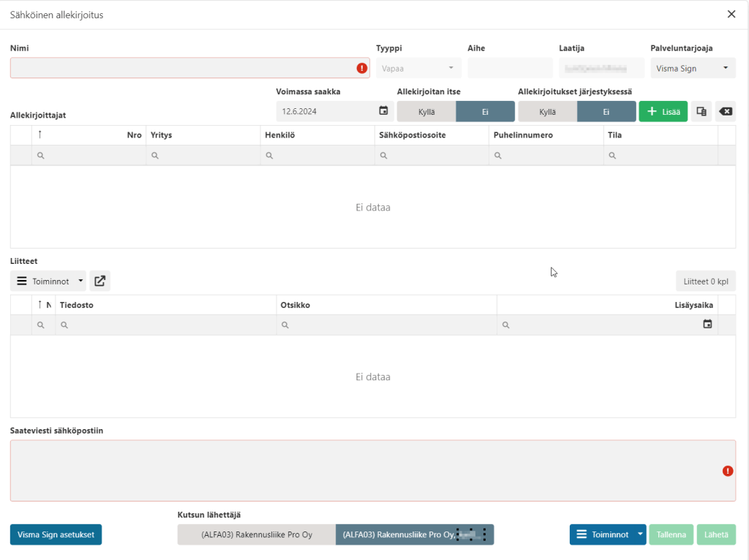Open the Voimassa saakka calendar picker
The image size is (749, 560).
383,111
